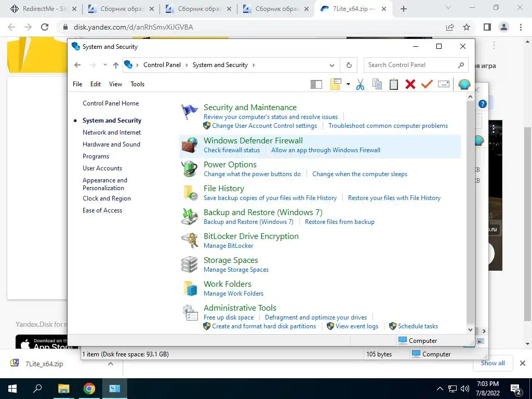This screenshot has width=532, height=399.
Task: Click Show all downloads button
Action: tap(493, 363)
